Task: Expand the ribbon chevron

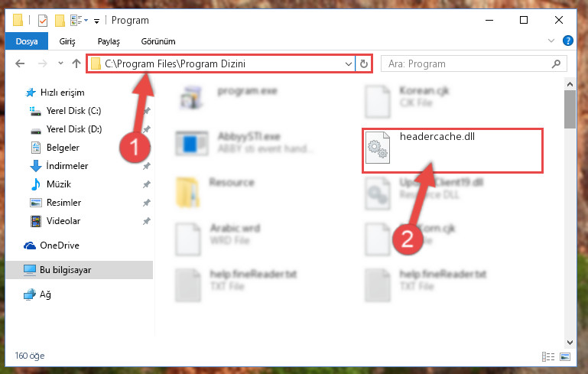Action: [551, 41]
